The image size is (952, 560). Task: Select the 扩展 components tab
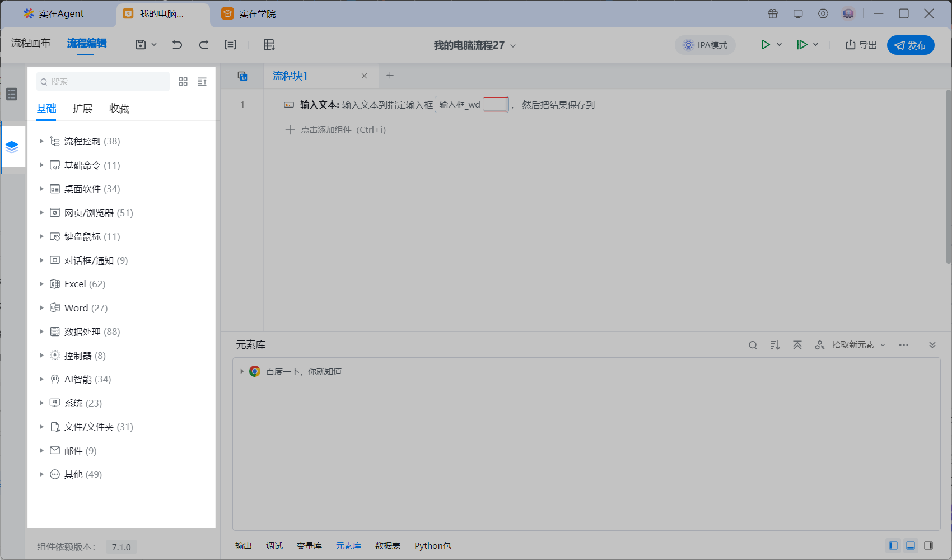coord(83,109)
